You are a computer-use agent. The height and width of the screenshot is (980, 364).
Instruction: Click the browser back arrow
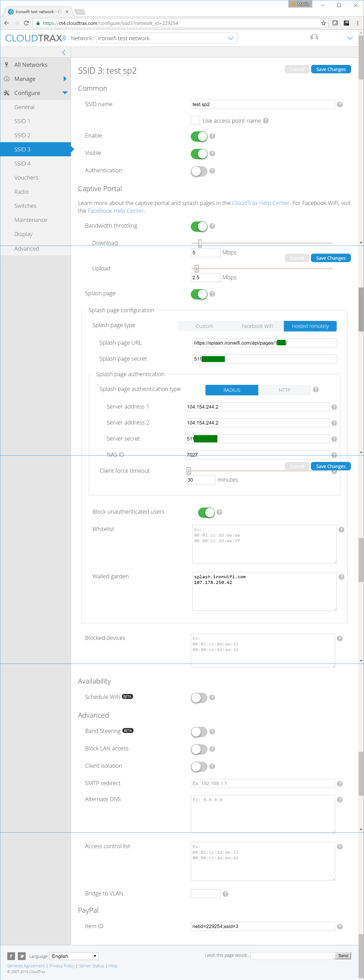point(7,23)
